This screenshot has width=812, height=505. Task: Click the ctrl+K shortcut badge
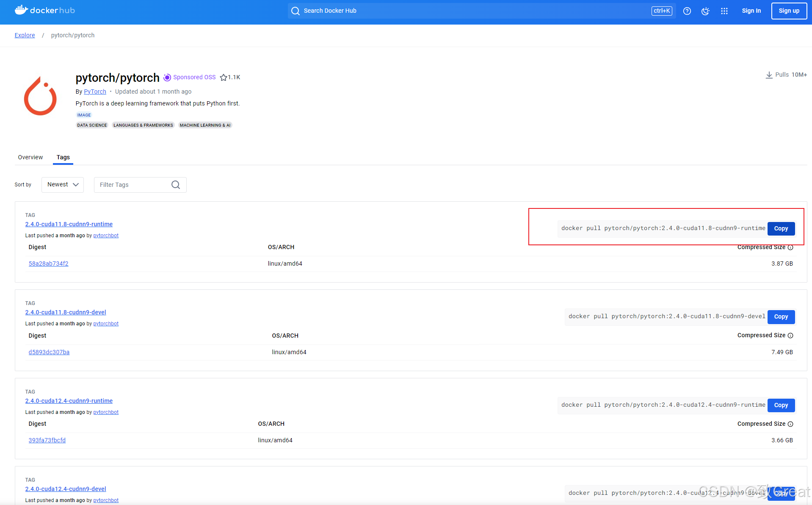point(662,11)
